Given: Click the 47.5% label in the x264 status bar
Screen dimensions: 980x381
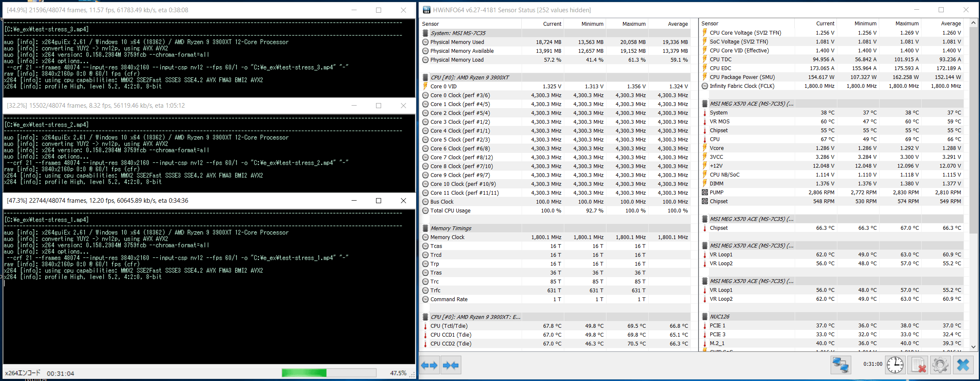Looking at the screenshot, I should 398,373.
